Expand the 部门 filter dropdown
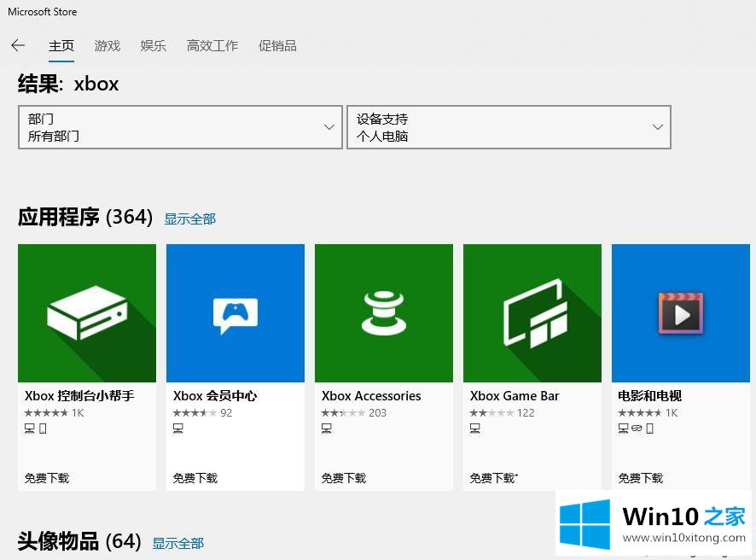Image resolution: width=756 pixels, height=560 pixels. 180,127
